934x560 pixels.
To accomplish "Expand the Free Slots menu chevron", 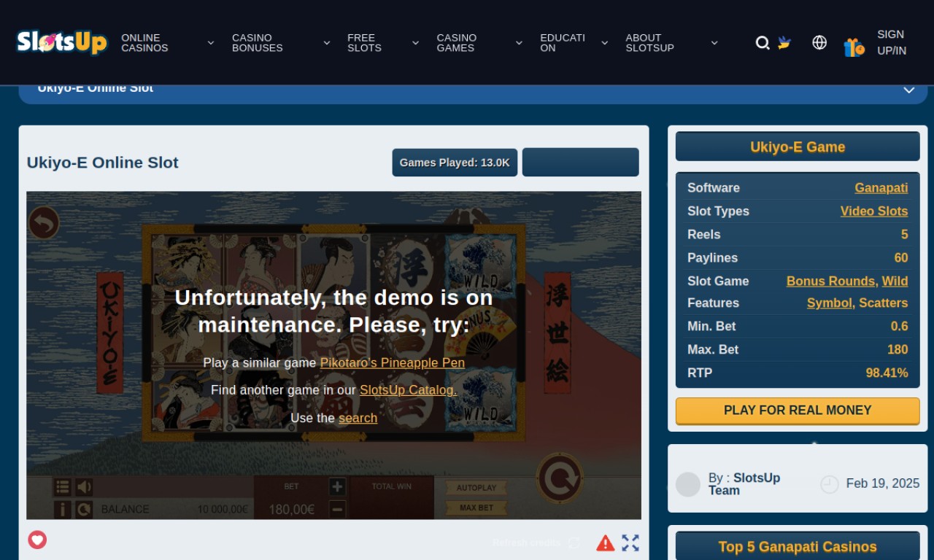I will coord(415,43).
